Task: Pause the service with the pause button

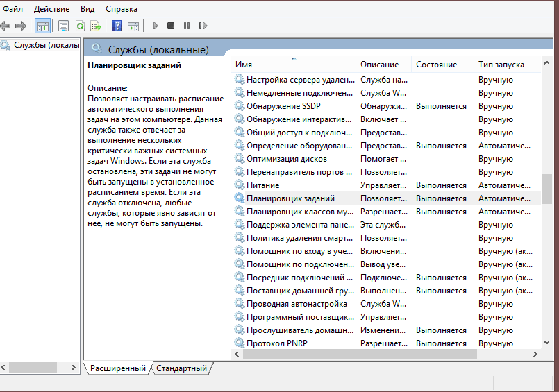Action: coord(187,26)
